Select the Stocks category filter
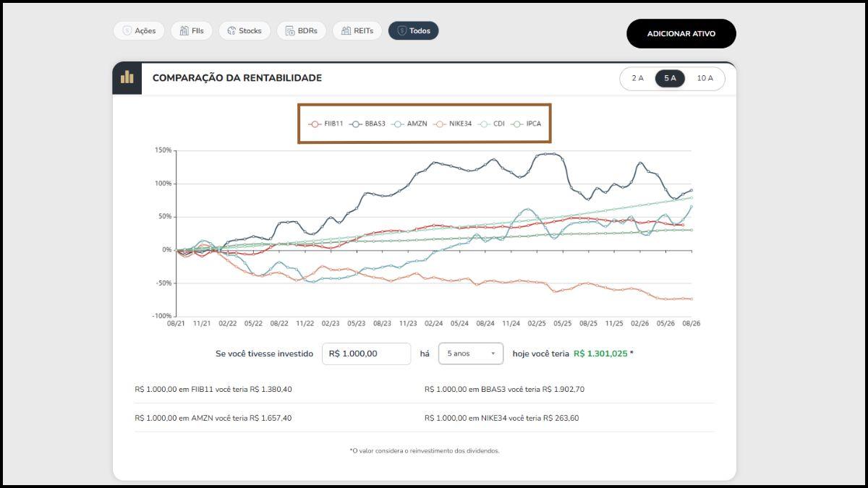Image resolution: width=868 pixels, height=488 pixels. pyautogui.click(x=244, y=31)
